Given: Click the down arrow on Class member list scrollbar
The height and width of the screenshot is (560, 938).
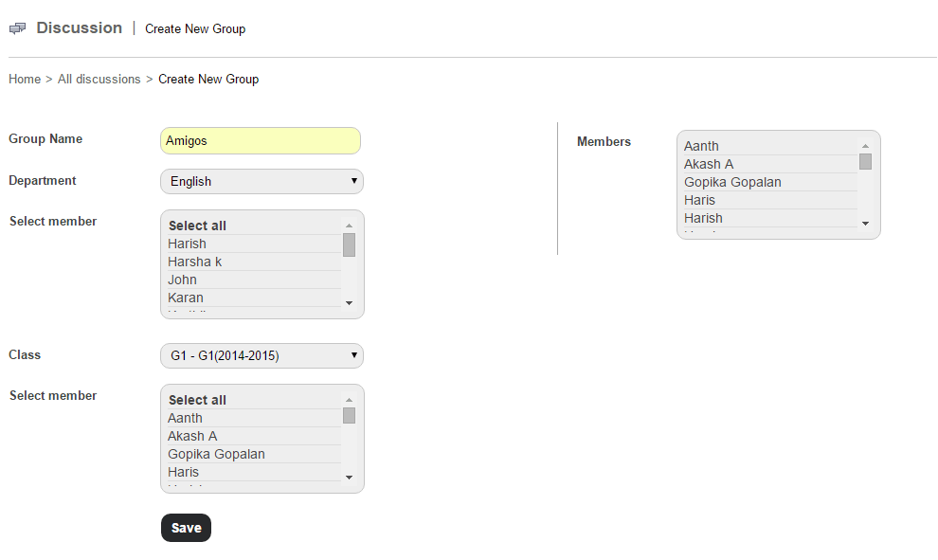Looking at the screenshot, I should point(349,478).
